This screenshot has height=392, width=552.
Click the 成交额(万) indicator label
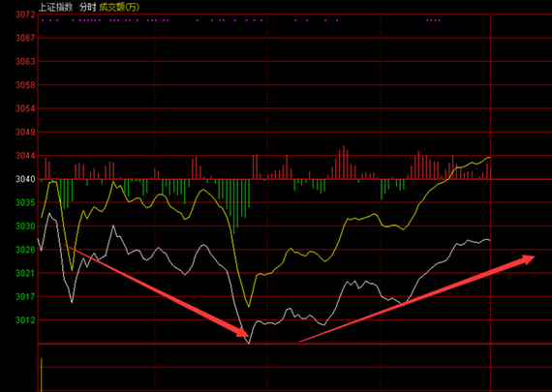[119, 8]
